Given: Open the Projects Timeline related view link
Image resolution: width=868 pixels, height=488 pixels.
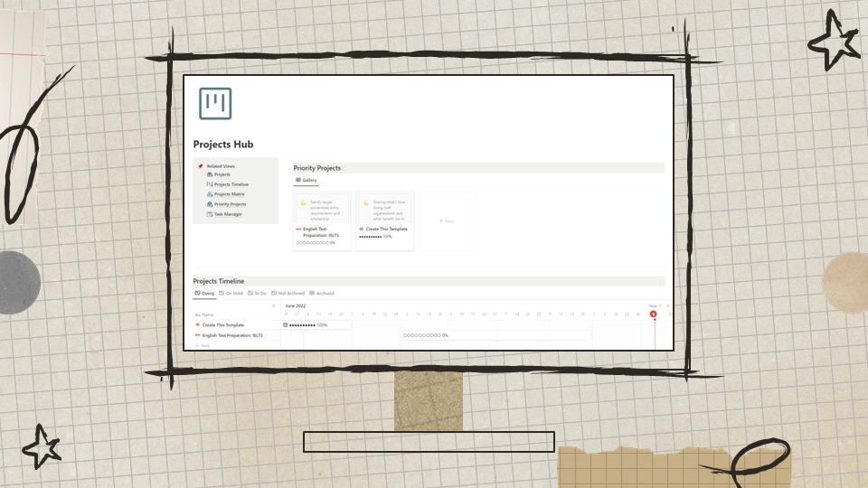Looking at the screenshot, I should (x=231, y=184).
